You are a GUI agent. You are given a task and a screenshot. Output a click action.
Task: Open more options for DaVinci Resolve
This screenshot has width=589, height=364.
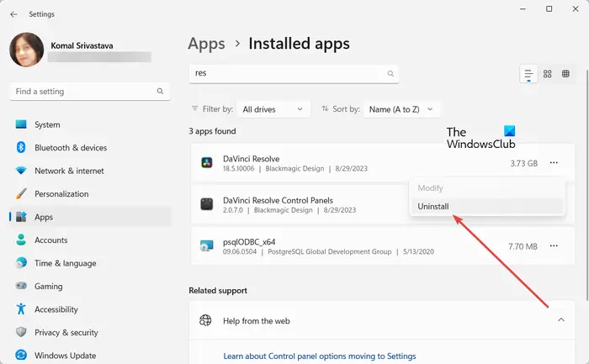(x=554, y=163)
